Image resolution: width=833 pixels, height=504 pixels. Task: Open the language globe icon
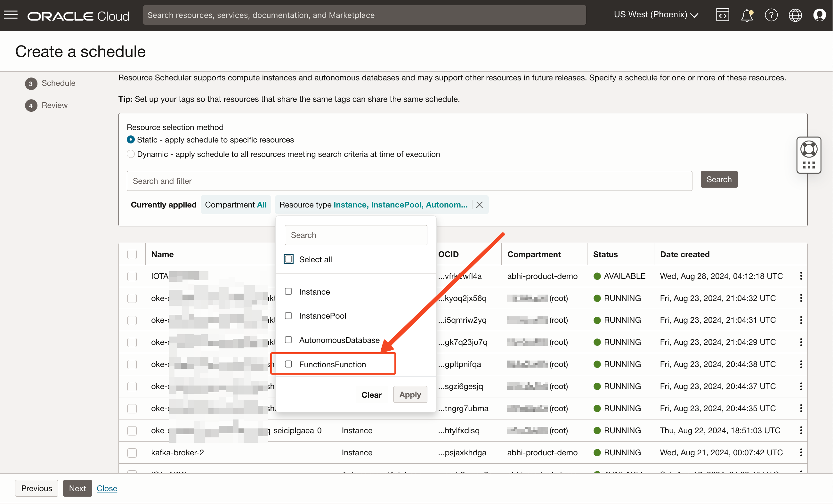(795, 15)
